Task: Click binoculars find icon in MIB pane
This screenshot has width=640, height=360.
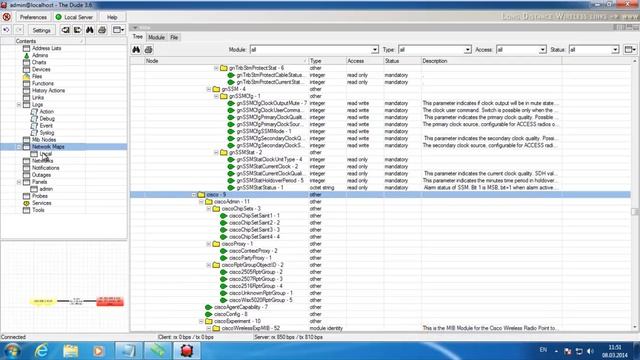Action: coord(136,49)
